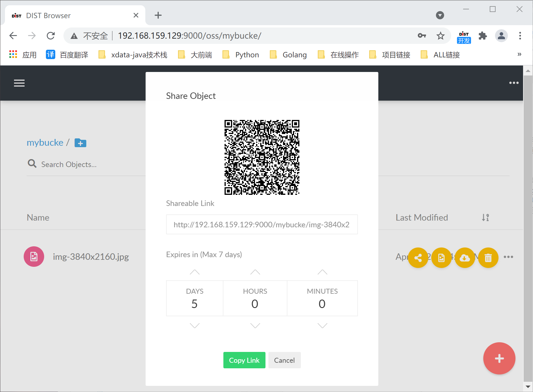Open the 大前端 bookmark folder
This screenshot has width=533, height=392.
[x=195, y=55]
